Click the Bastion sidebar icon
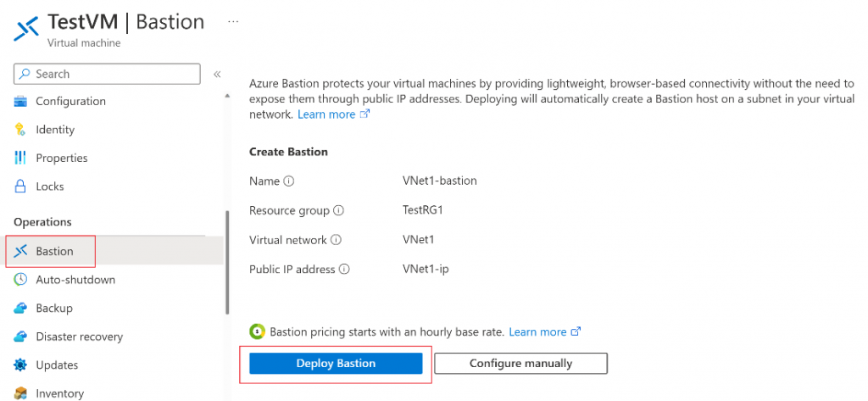Image resolution: width=868 pixels, height=401 pixels. [x=20, y=252]
